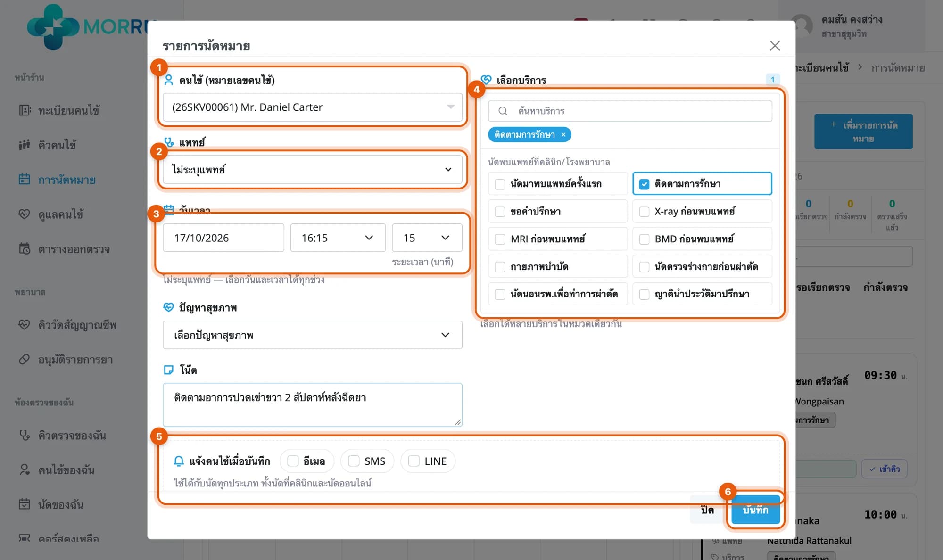Click the อนุมัติรายการยา pill icon in sidebar

pos(25,360)
